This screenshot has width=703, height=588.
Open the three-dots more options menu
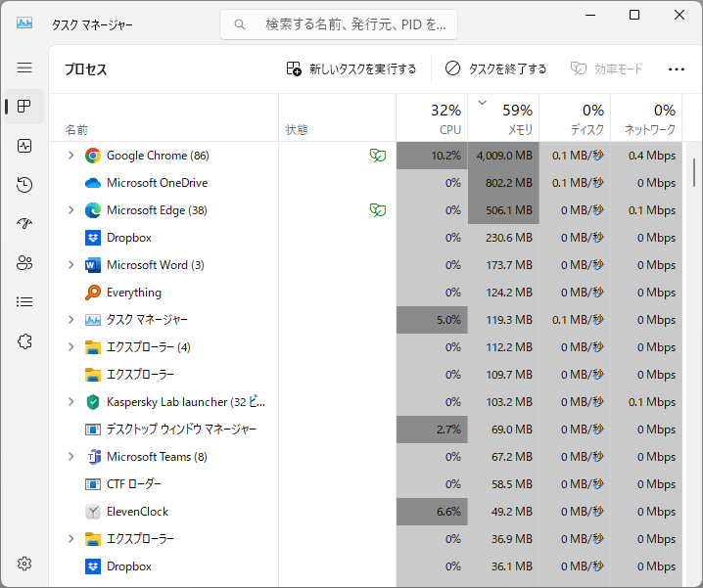(677, 69)
